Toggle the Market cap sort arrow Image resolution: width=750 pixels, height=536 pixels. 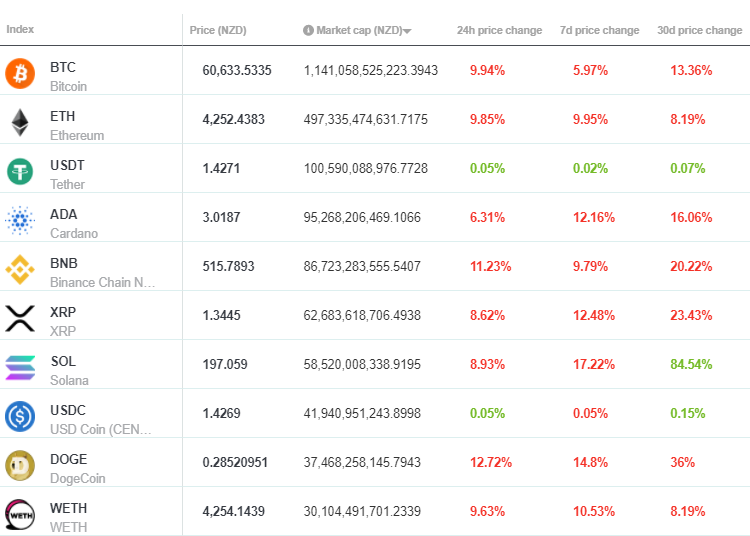[407, 31]
